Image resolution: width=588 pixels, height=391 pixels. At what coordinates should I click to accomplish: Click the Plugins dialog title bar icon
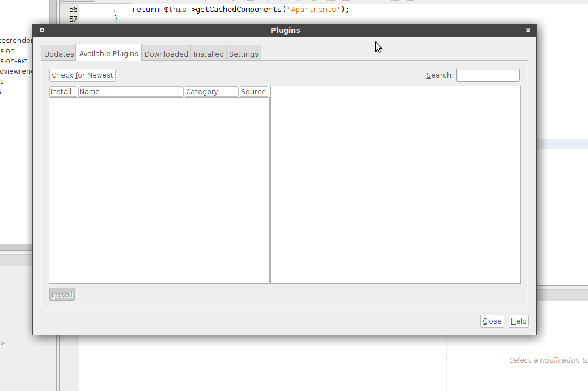point(41,30)
